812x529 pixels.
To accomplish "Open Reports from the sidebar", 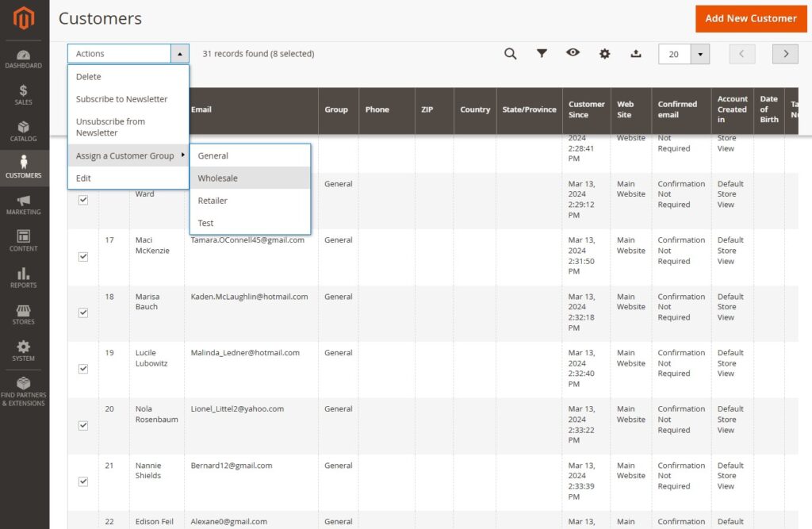I will pyautogui.click(x=24, y=278).
